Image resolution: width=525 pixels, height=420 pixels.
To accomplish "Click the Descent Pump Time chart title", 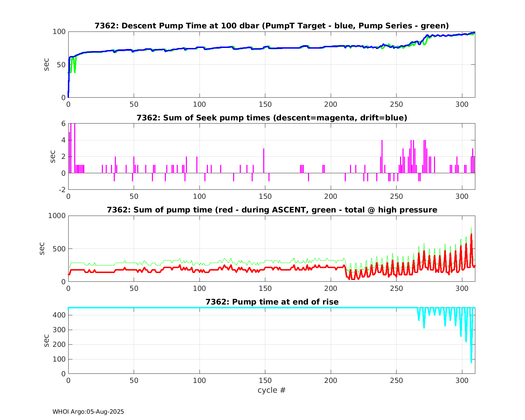I will click(272, 26).
